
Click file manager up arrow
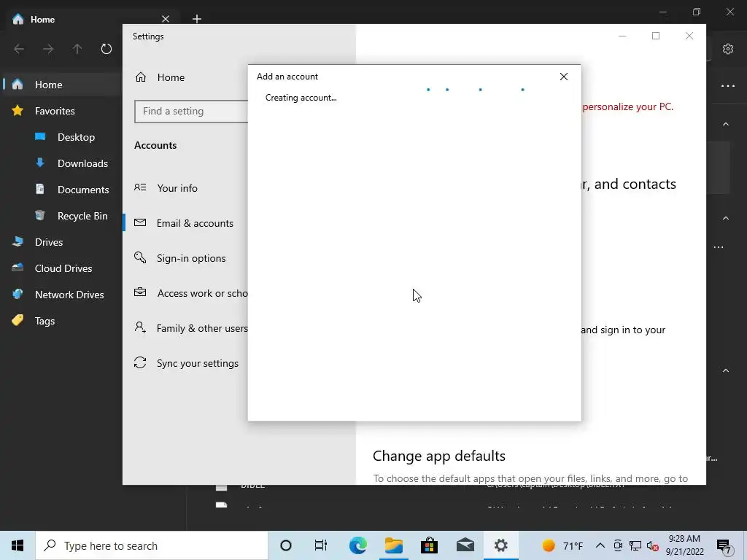point(77,49)
